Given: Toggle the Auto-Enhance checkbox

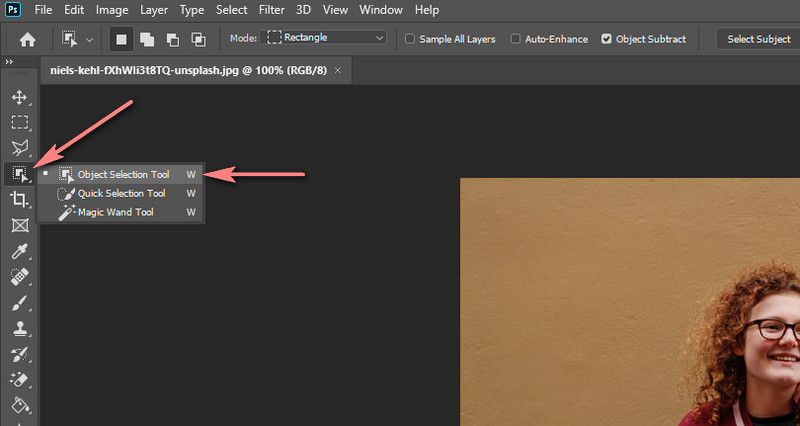Looking at the screenshot, I should tap(516, 39).
